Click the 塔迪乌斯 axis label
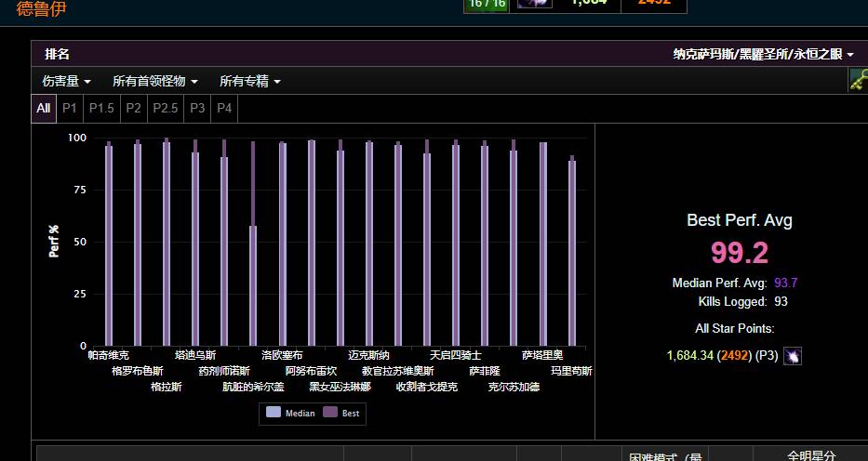868x461 pixels. point(195,355)
